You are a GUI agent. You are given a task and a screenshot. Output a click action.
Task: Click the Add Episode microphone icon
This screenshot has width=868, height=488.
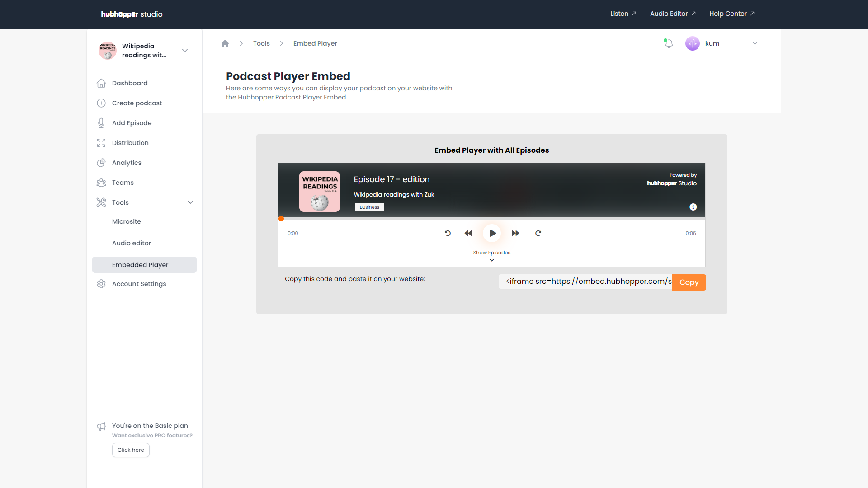pyautogui.click(x=101, y=123)
